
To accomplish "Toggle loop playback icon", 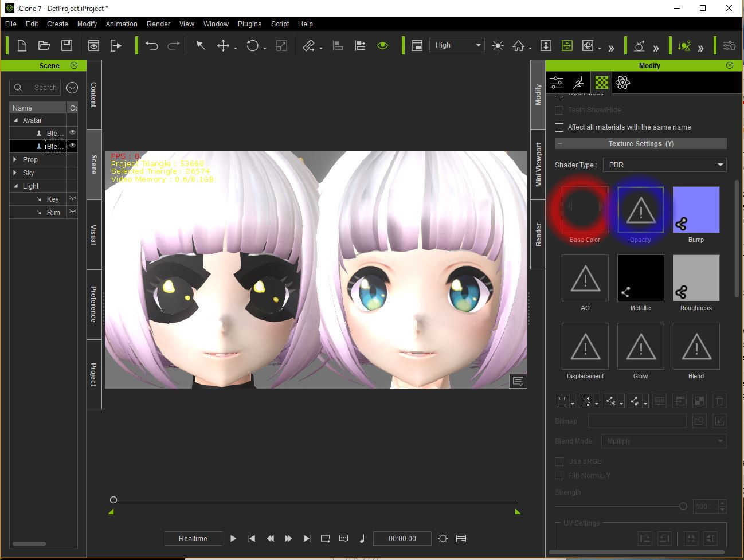I will (325, 539).
